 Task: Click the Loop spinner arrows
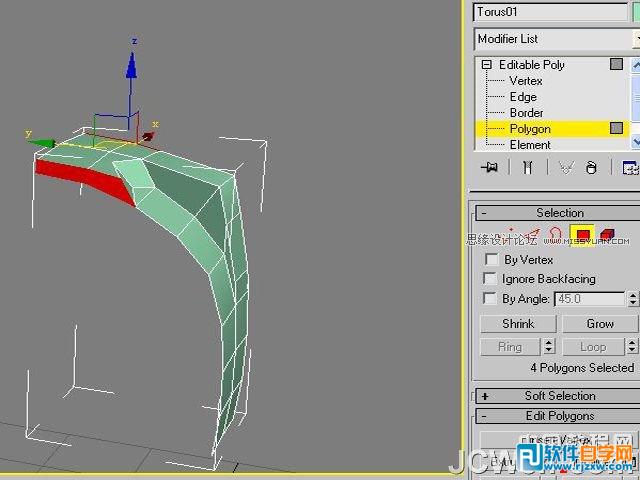coord(632,347)
